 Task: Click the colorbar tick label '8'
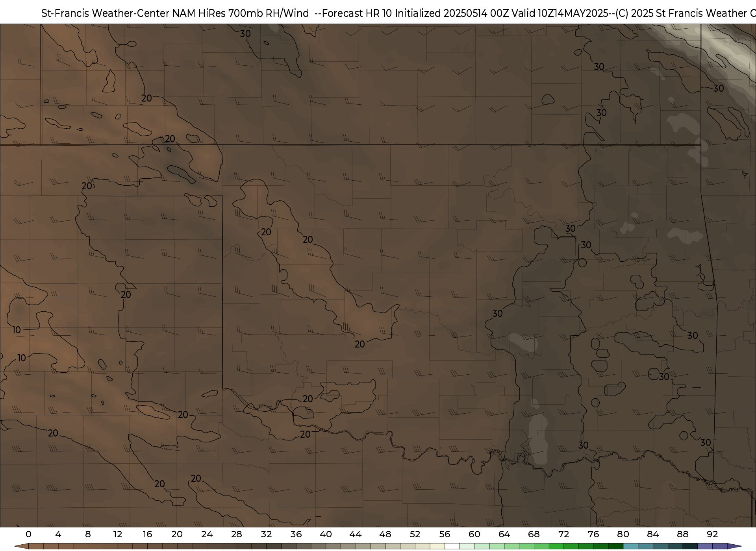[x=88, y=534]
